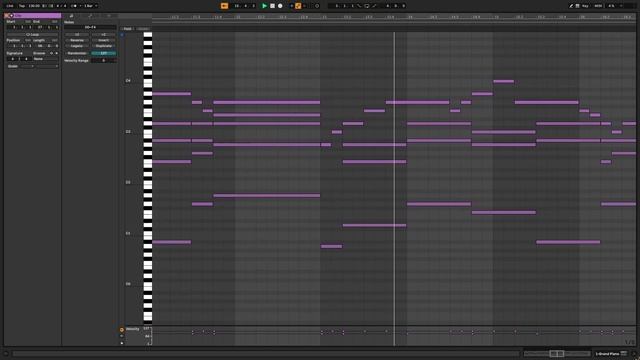Click the time ruler at the playhead position
640x360 pixels.
(x=394, y=17)
